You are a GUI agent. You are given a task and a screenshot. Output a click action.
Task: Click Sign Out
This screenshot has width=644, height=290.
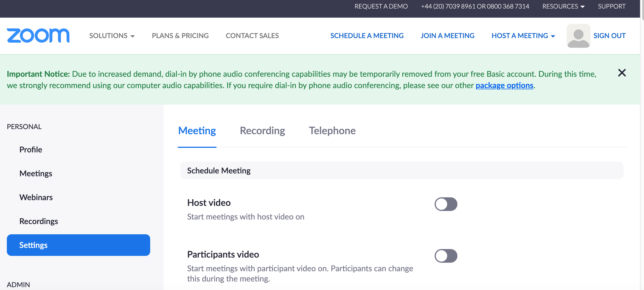[609, 36]
